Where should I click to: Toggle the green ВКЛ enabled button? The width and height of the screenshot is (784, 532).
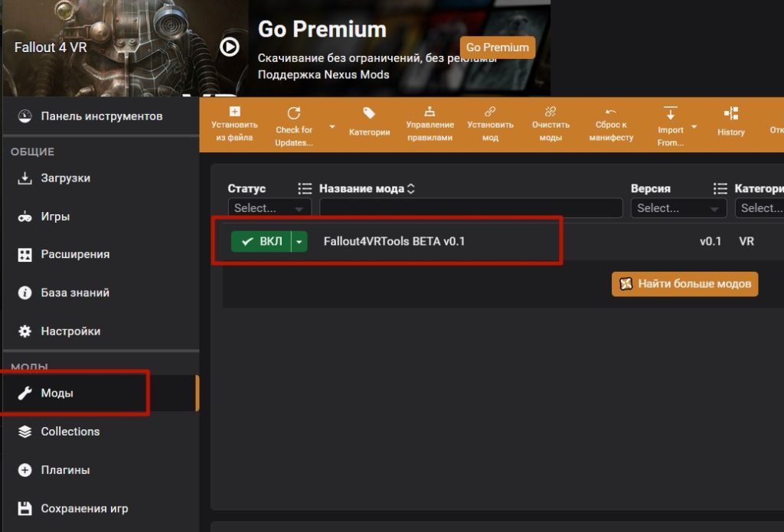click(261, 241)
